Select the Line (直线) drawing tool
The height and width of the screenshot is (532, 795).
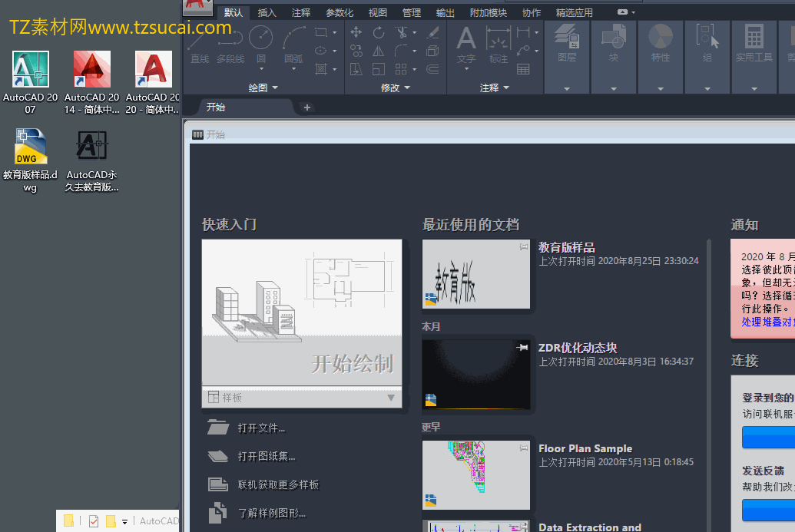coord(198,45)
